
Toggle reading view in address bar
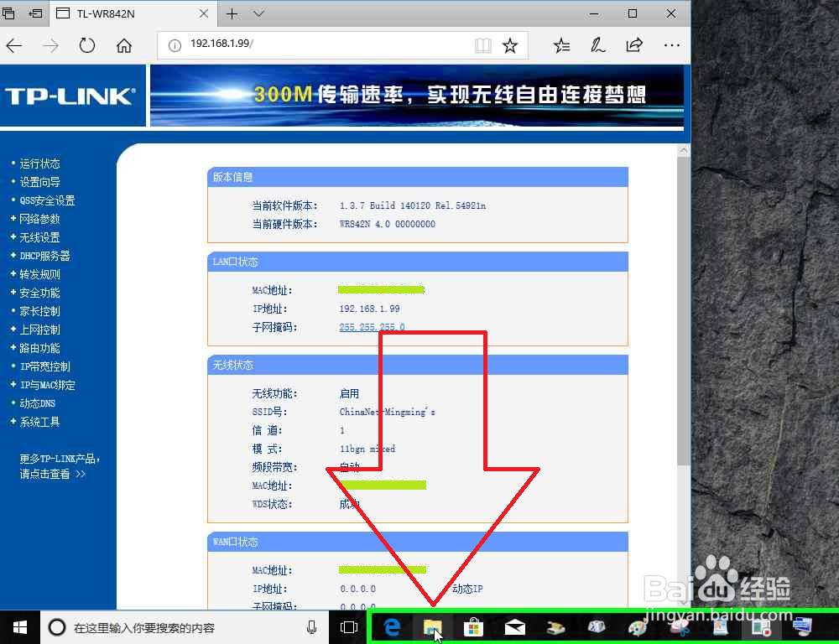pos(482,46)
